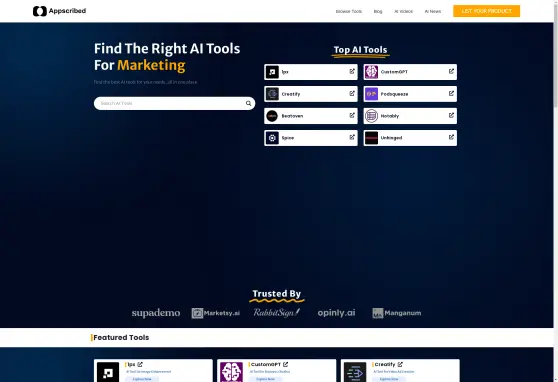This screenshot has height=382, width=558.
Task: Open Unhinged external link icon
Action: [451, 137]
